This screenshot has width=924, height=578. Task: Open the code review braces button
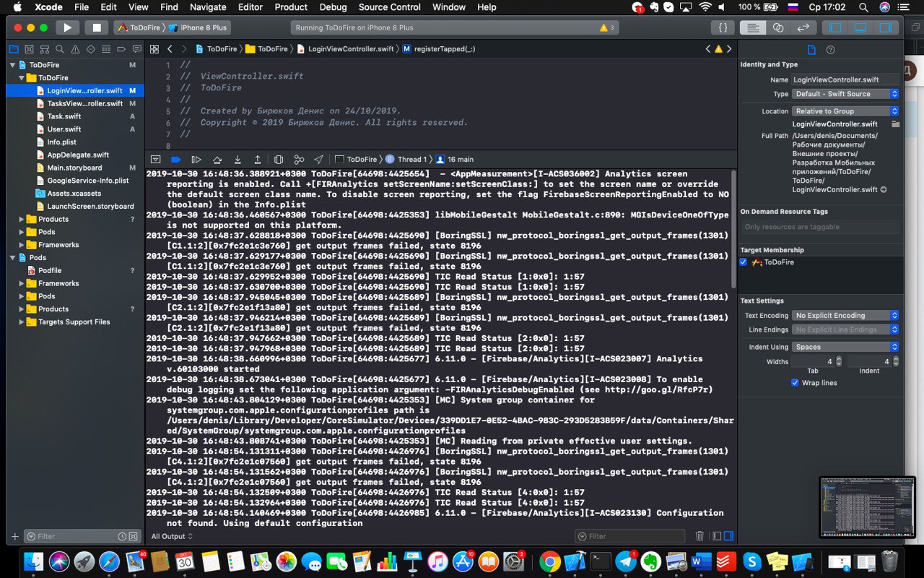(x=723, y=27)
